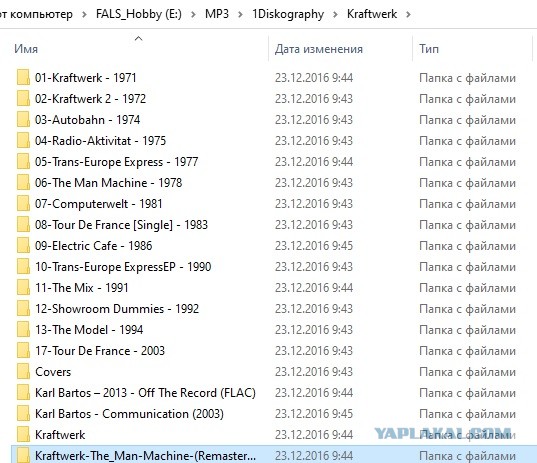
Task: Click folder icon of Covers
Action: (x=23, y=372)
